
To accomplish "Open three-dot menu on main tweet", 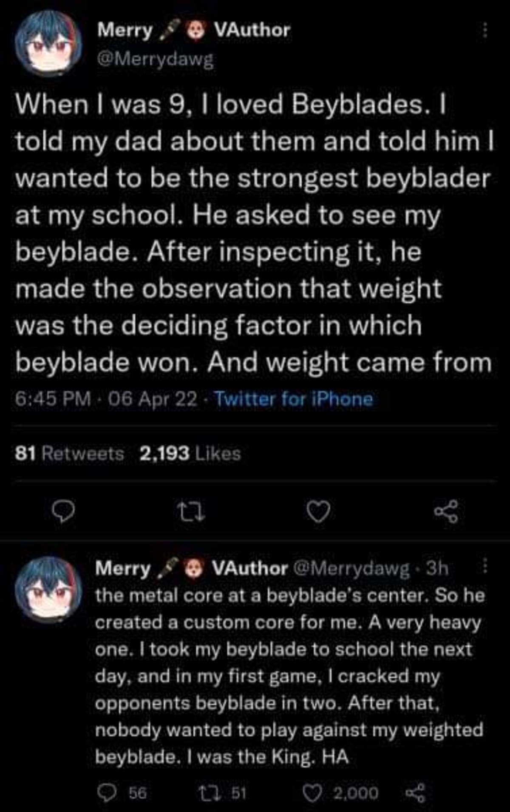I will tap(484, 31).
